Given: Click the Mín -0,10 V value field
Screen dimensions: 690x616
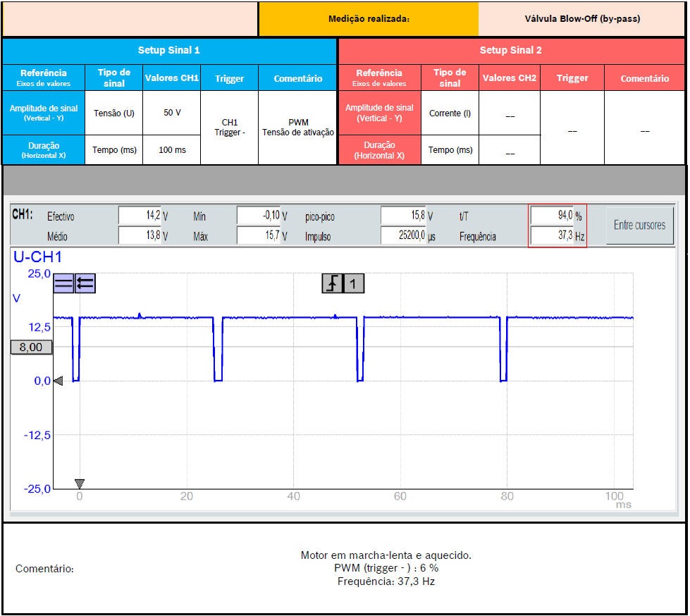Looking at the screenshot, I should pyautogui.click(x=259, y=216).
